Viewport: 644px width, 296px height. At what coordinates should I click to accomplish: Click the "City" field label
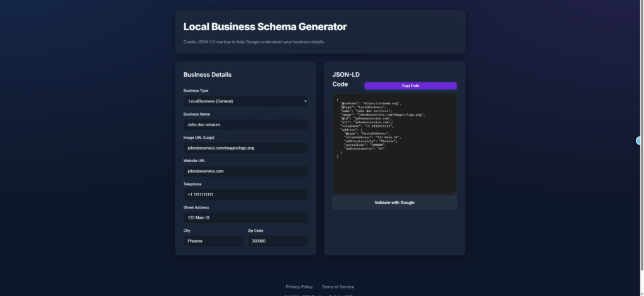tap(187, 231)
